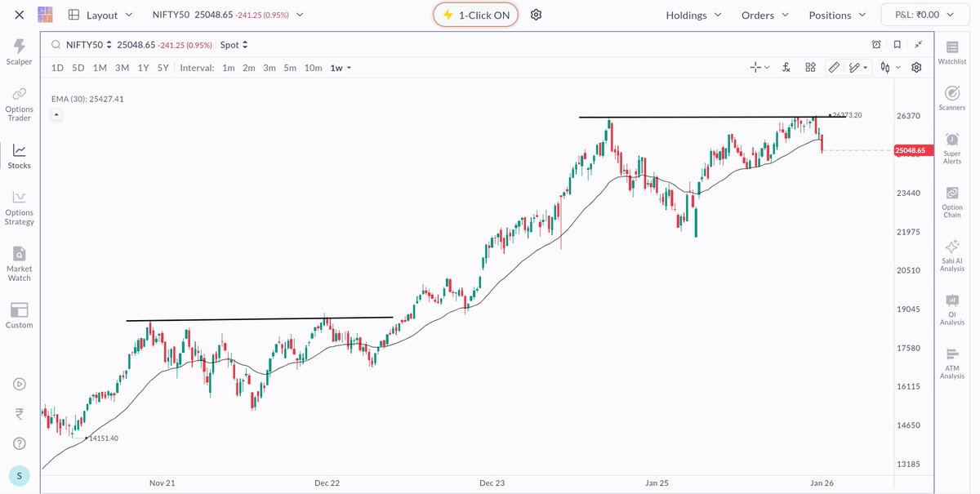Open Options Trader in sidebar
This screenshot has width=980, height=494.
pos(20,105)
